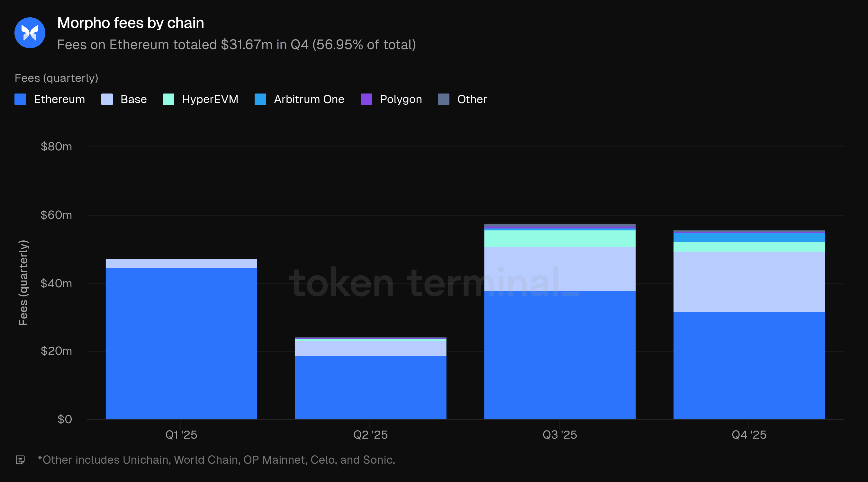Click the HyperEVM segment of Q3 '25 bar

coord(560,238)
